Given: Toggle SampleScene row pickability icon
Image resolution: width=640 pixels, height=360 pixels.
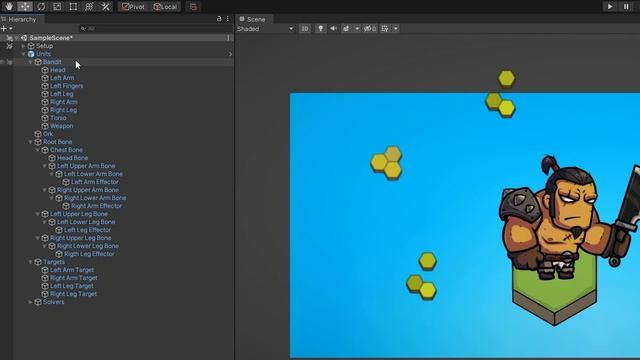Looking at the screenshot, I should (9, 38).
